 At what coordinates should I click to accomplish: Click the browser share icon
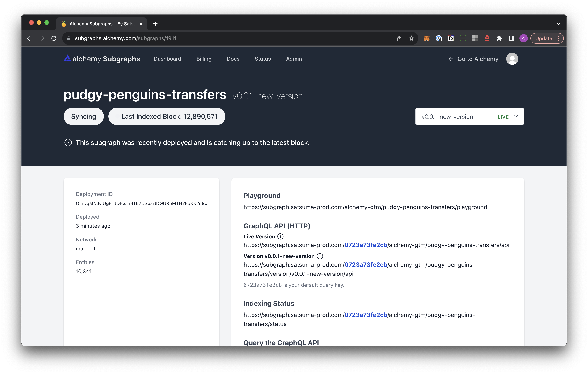tap(399, 38)
